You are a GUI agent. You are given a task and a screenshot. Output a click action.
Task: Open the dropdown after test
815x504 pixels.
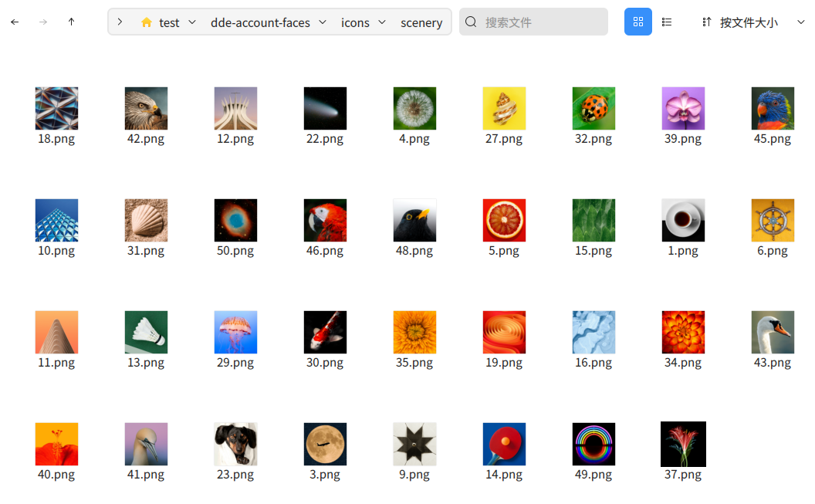(192, 22)
